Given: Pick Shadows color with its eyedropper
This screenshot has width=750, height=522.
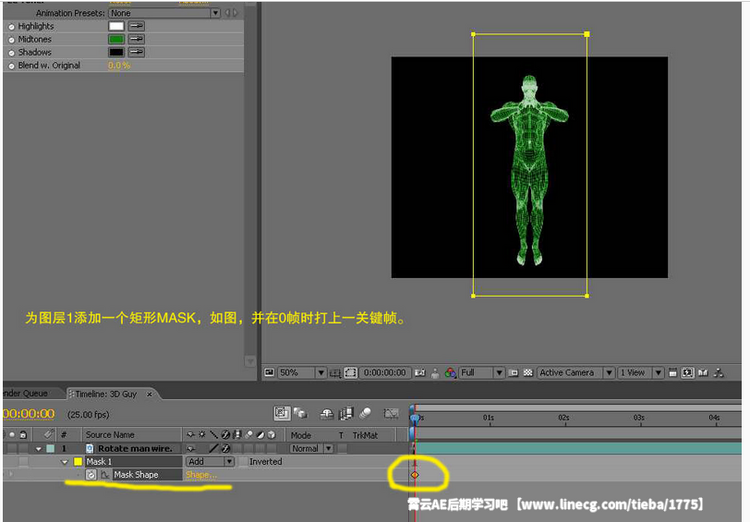Looking at the screenshot, I should [136, 52].
